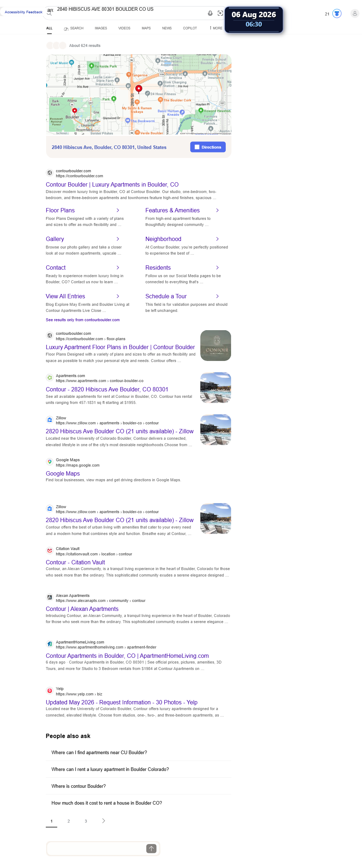Open Accessibility Feedback link
The image size is (362, 868).
(24, 12)
